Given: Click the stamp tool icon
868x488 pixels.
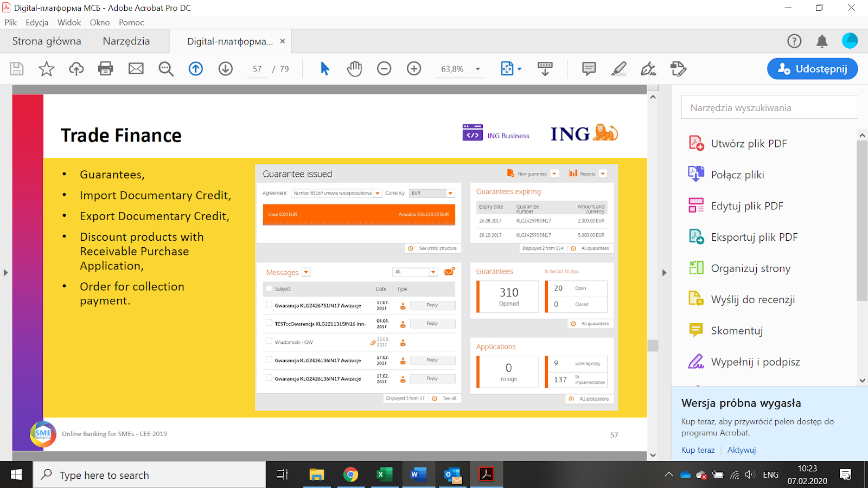Looking at the screenshot, I should (x=678, y=69).
